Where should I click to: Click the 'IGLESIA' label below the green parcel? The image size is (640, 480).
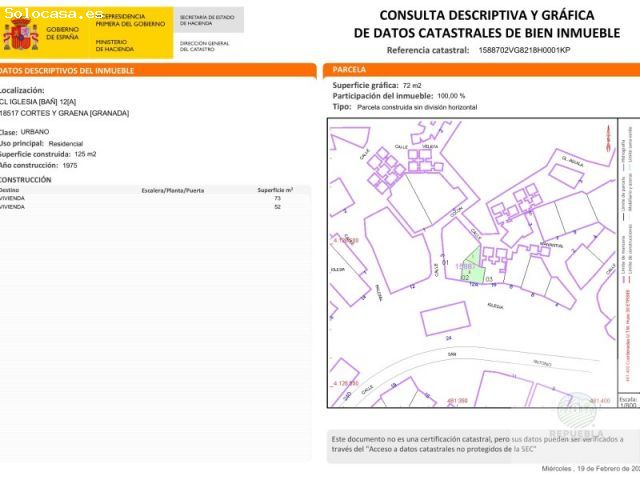coord(495,306)
